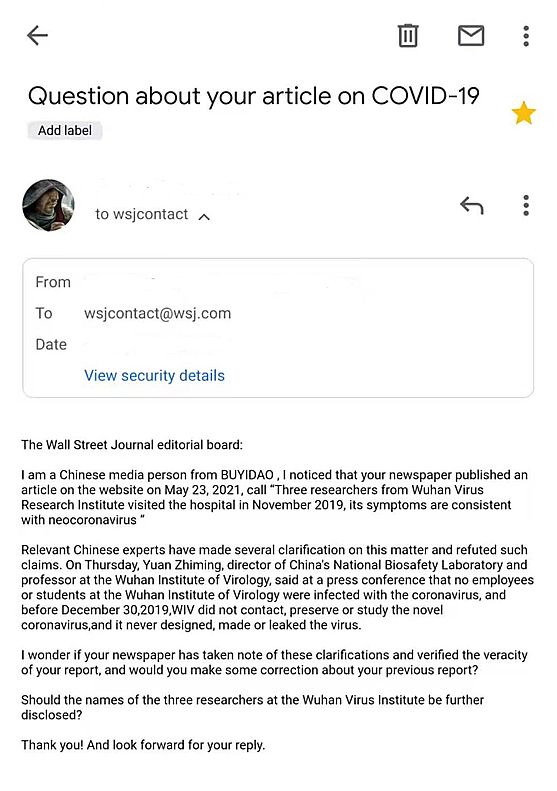Tap the subject line about COVID-19 article
Image resolution: width=557 pixels, height=791 pixels.
pyautogui.click(x=253, y=96)
